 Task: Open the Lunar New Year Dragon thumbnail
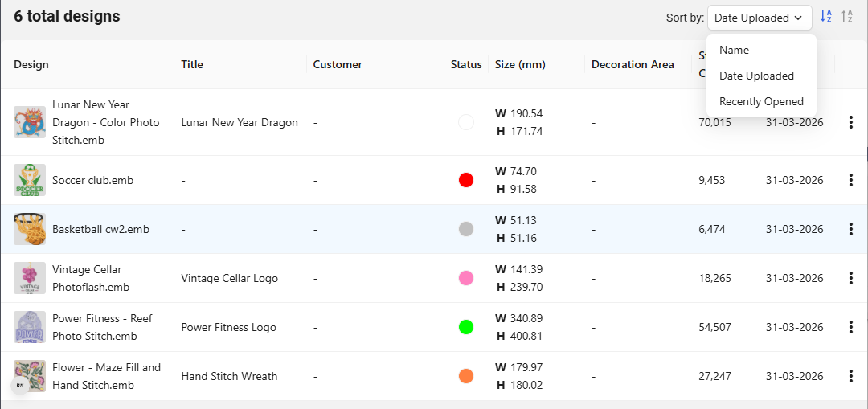tap(30, 122)
